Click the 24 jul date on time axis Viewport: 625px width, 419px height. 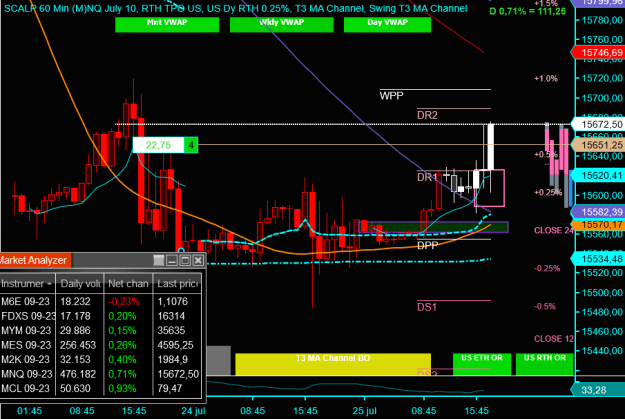193,411
